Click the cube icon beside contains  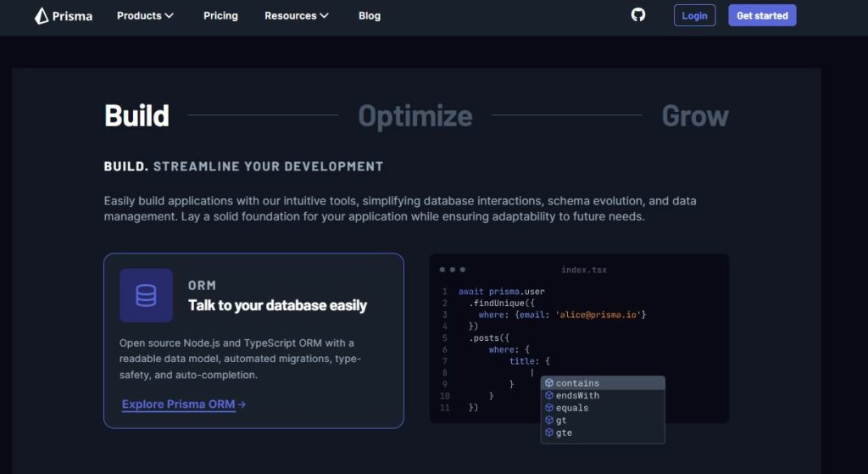(549, 382)
